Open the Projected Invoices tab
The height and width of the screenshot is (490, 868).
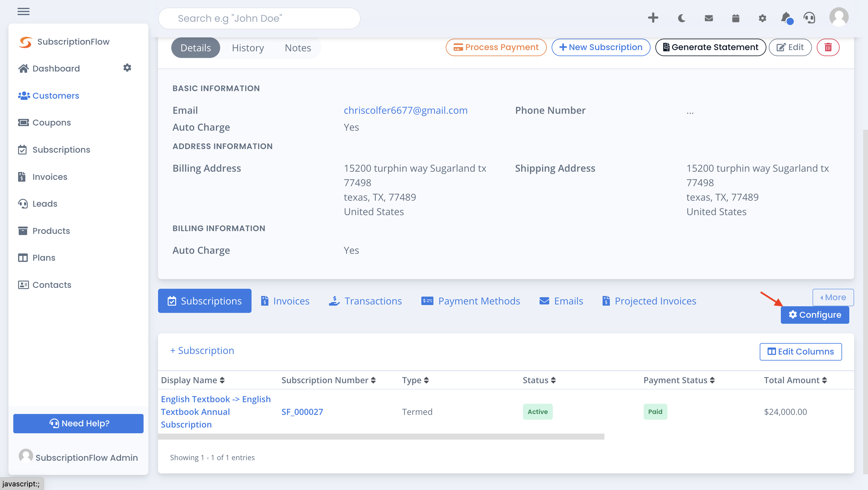tap(649, 301)
